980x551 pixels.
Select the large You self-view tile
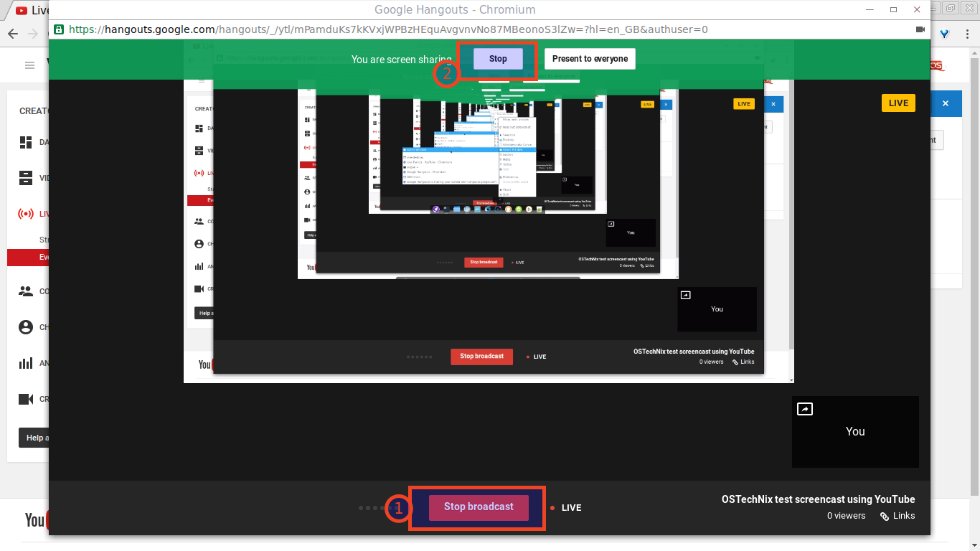(855, 432)
